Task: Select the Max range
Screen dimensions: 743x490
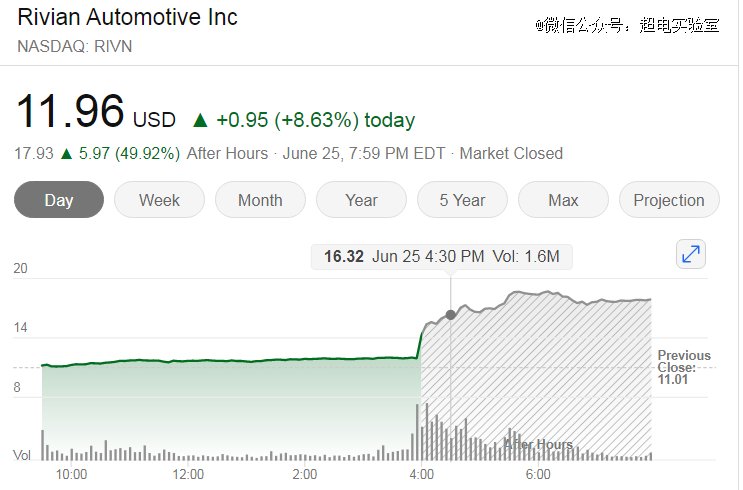Action: pos(563,200)
